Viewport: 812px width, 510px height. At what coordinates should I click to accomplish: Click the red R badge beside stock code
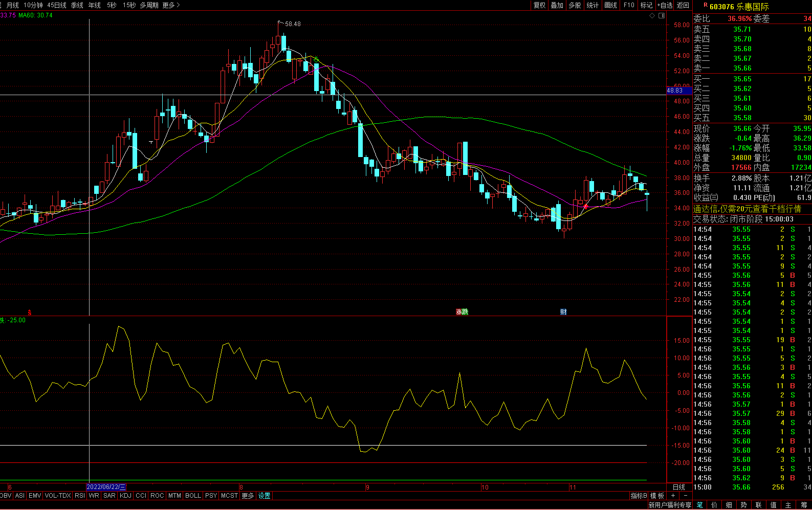coord(706,5)
